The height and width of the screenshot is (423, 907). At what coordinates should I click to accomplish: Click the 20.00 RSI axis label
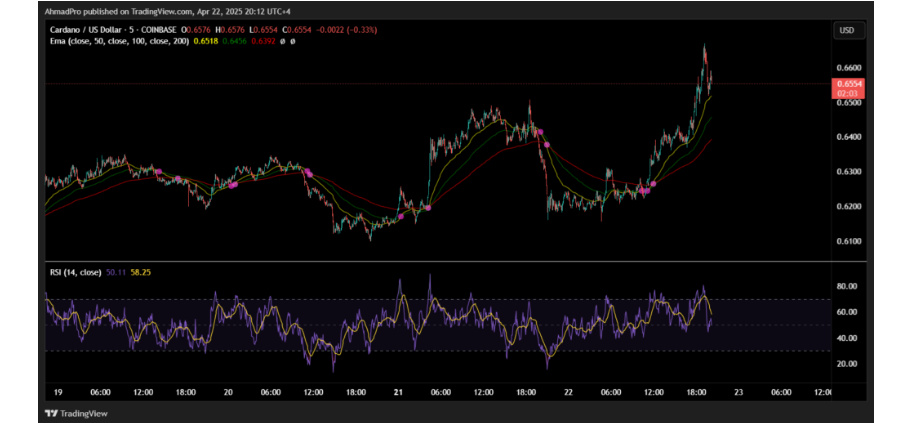pos(846,363)
